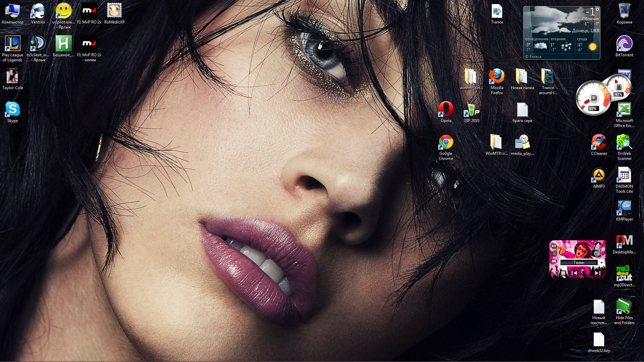Open Dr.Web Scanner

(624, 147)
